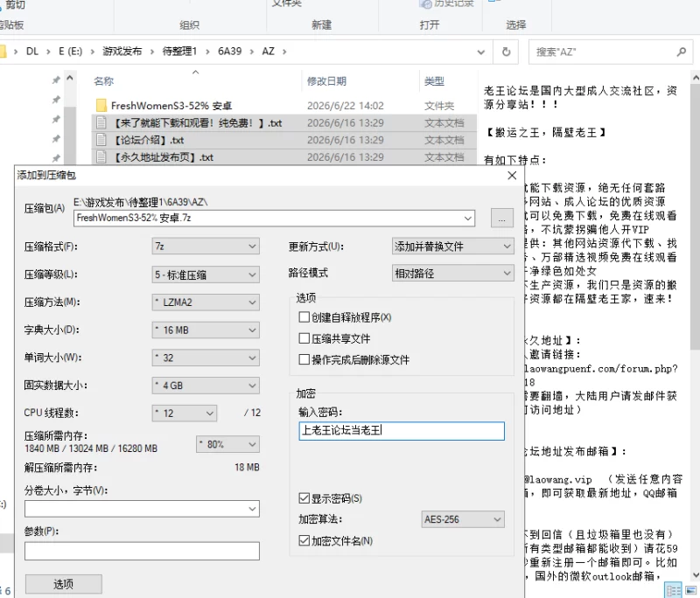Open the 更新方式 dropdown
Viewport: 700px width, 598px height.
point(452,247)
